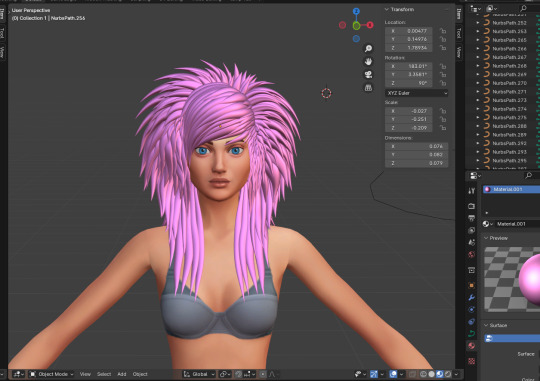
Task: Click the browse material sphere button
Action: (x=488, y=224)
